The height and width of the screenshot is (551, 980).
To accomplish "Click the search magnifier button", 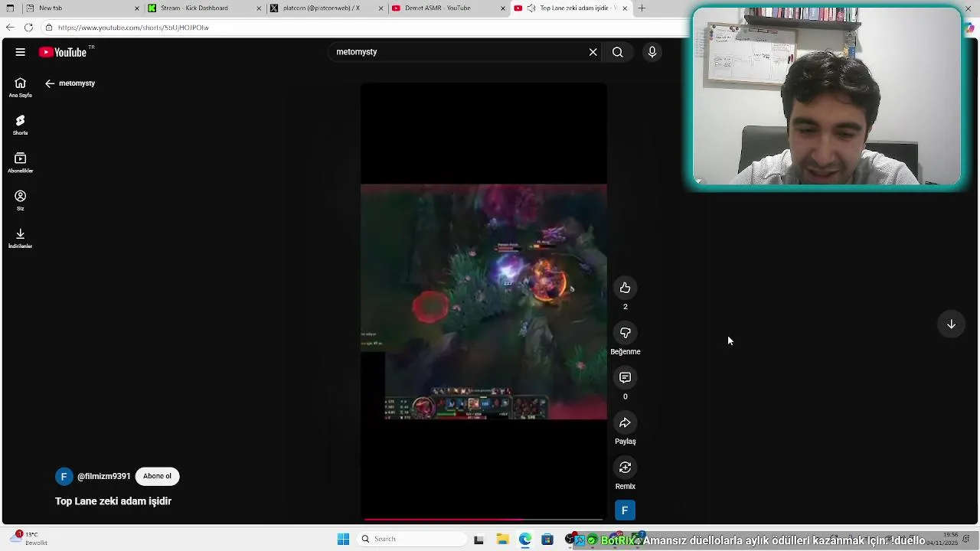I will [618, 52].
